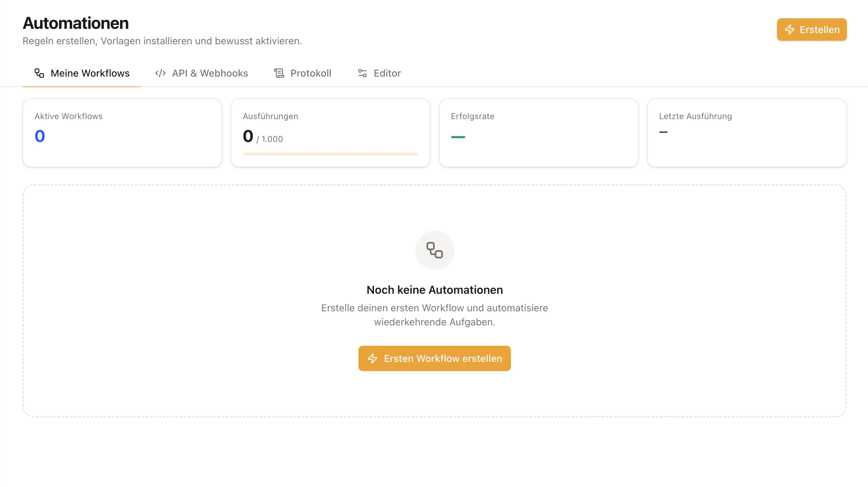Click the Erfolgsrate label
Viewport: 868px width, 487px height.
click(473, 116)
